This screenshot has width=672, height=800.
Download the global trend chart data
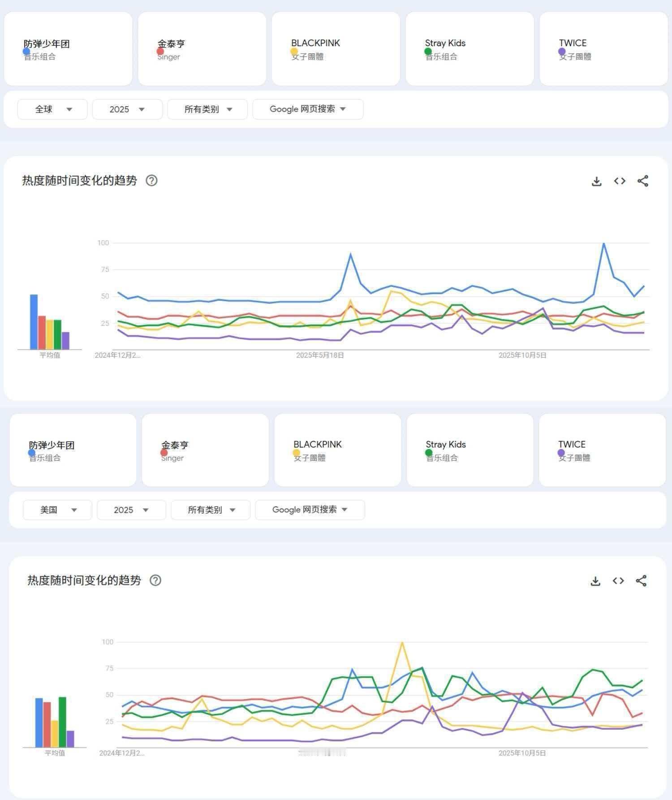pyautogui.click(x=596, y=181)
